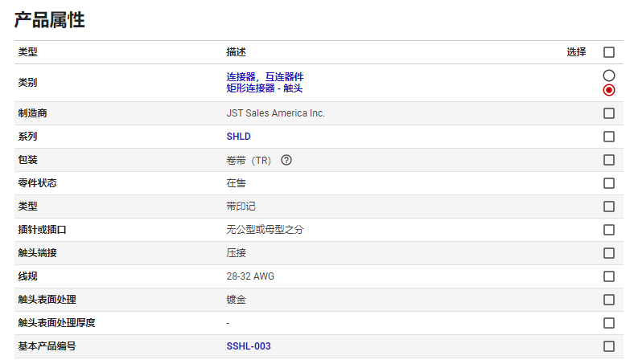Viewport: 634px width, 364px height.
Task: Enable the 系列 SHLD checkbox
Action: tap(609, 137)
